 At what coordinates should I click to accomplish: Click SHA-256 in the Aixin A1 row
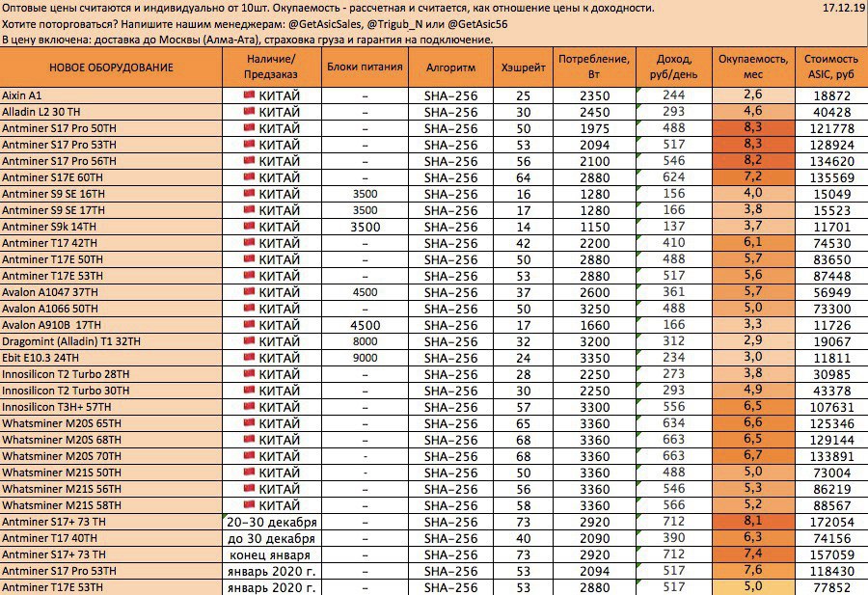450,95
